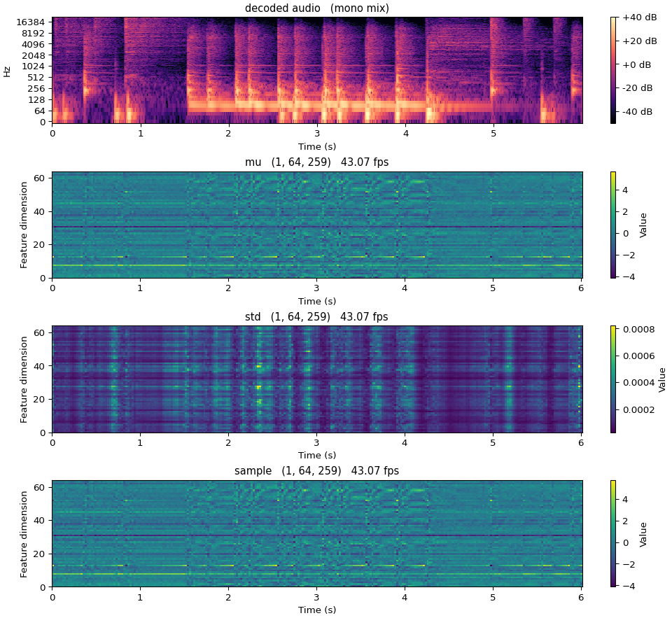Screen dimensions: 672x618
Task: Click the '+20 dB' colorbar tick label
Action: [639, 41]
